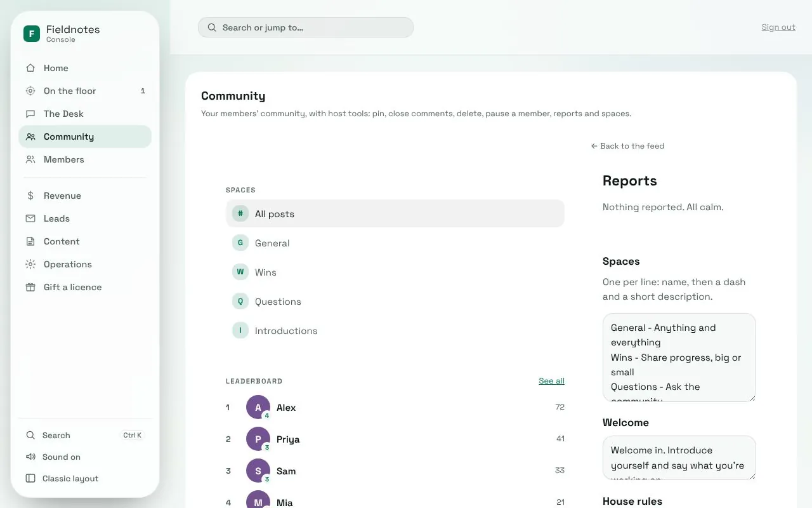
Task: Edit the Spaces list textarea
Action: (x=679, y=358)
